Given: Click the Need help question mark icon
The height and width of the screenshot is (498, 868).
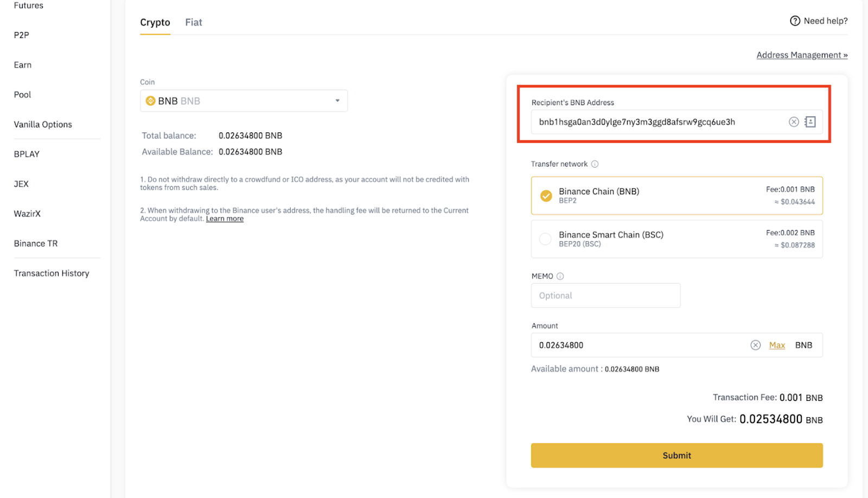Looking at the screenshot, I should tap(795, 21).
